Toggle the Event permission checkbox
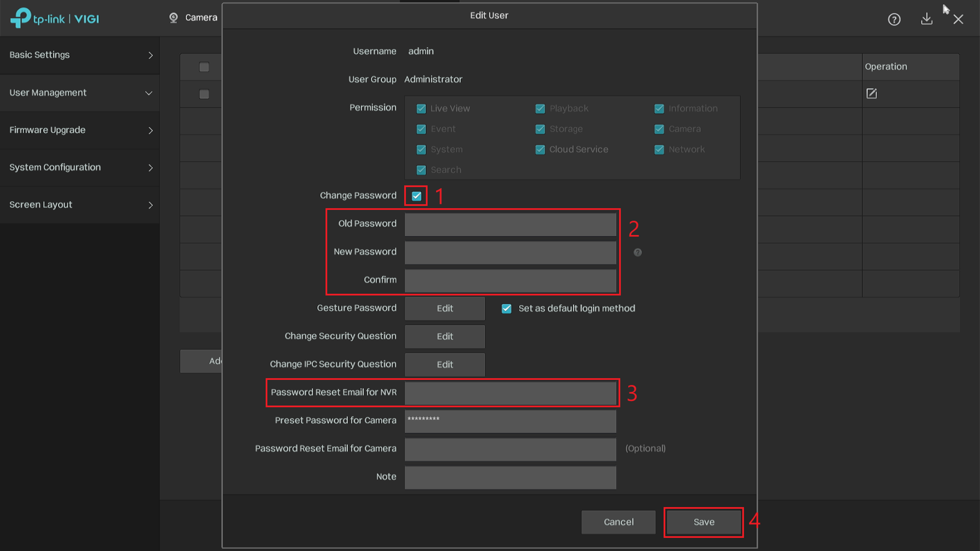Image resolution: width=980 pixels, height=551 pixels. pos(421,129)
